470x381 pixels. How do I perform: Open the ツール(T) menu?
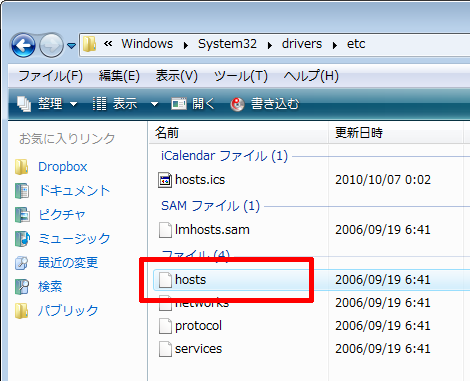point(241,76)
